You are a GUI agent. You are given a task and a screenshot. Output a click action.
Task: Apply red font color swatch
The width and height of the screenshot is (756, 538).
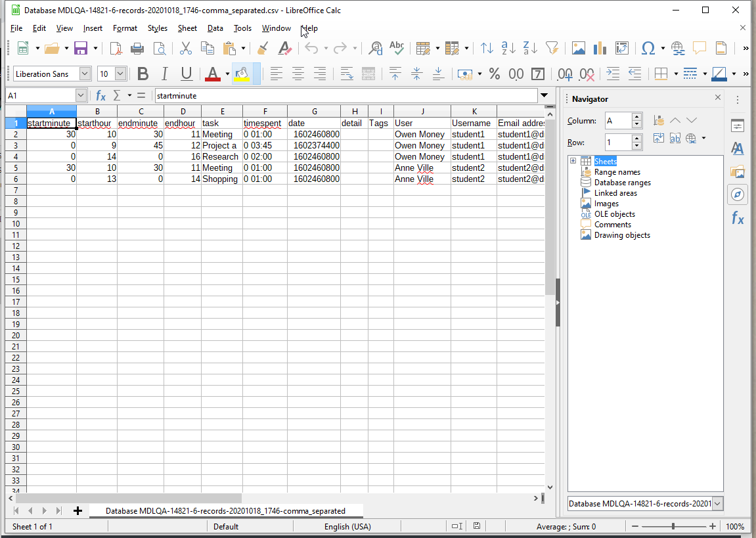tap(213, 74)
